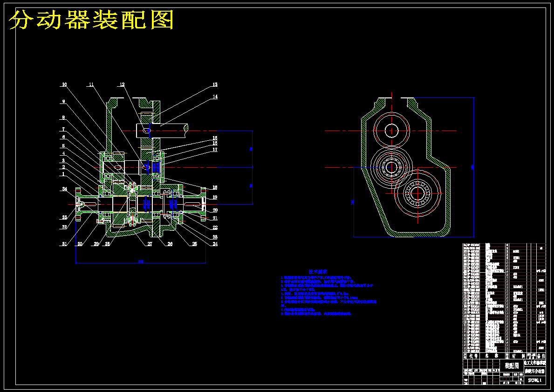
Task: Click part callout number 4
Action: click(63, 153)
